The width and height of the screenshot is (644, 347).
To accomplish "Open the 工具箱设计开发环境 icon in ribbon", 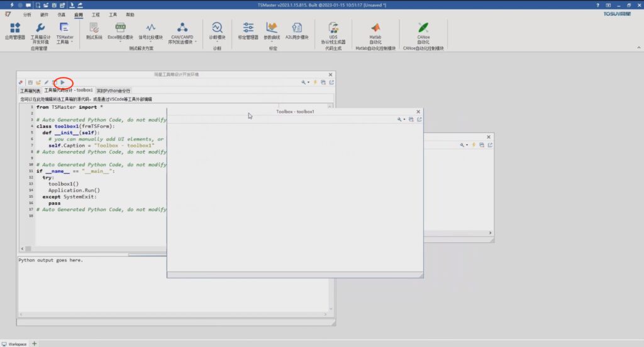I will [x=40, y=30].
